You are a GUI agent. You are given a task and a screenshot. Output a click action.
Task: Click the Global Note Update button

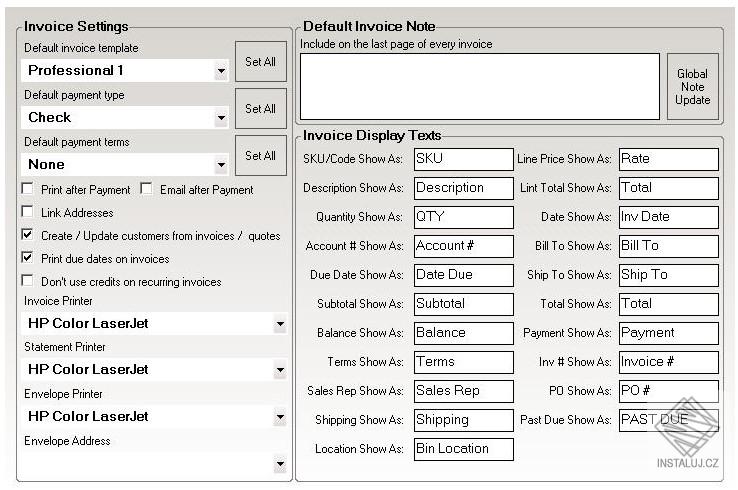692,87
